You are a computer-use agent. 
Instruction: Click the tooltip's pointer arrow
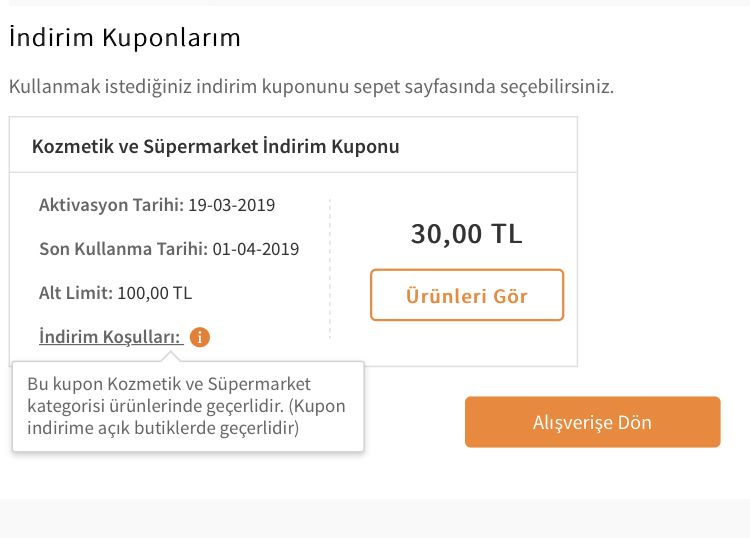(x=171, y=357)
